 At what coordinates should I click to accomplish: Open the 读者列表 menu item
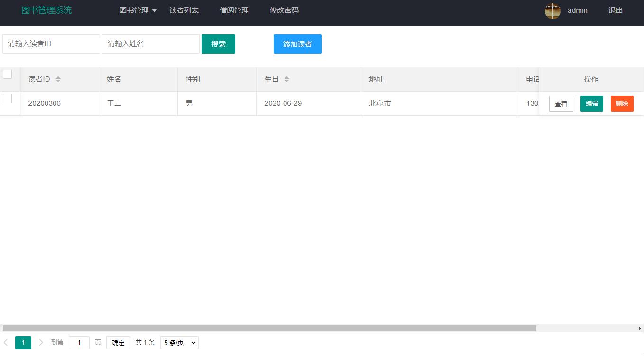(x=184, y=10)
